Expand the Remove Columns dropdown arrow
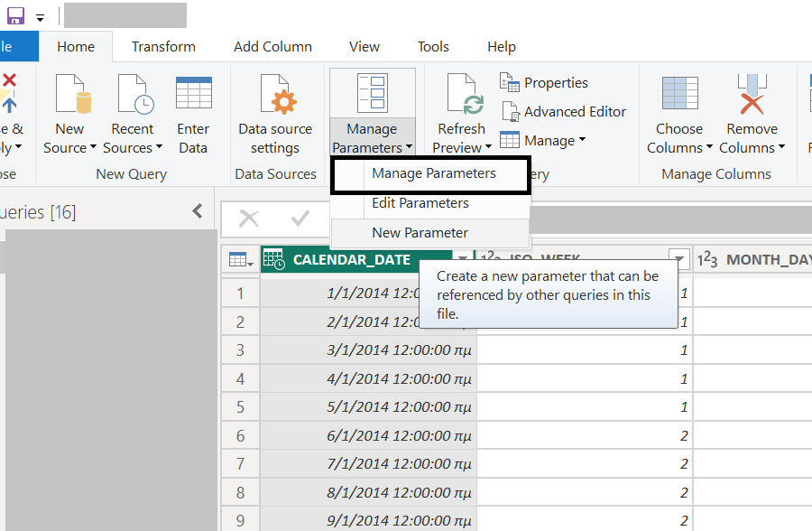812x531 pixels. tap(781, 147)
